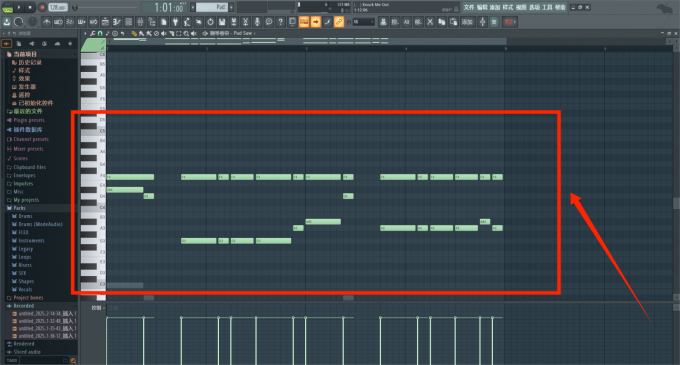The width and height of the screenshot is (680, 365).
Task: Click the Play button in transport
Action: click(x=19, y=7)
